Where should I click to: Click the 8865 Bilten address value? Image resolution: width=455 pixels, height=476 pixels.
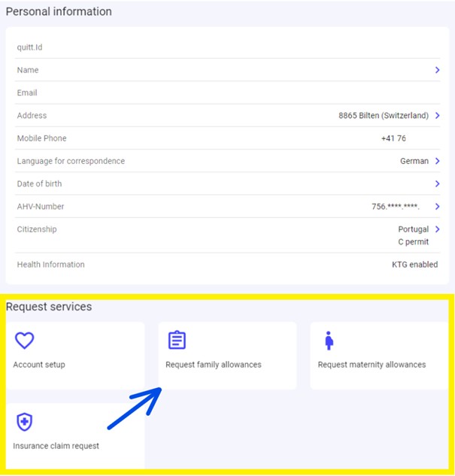click(x=383, y=116)
